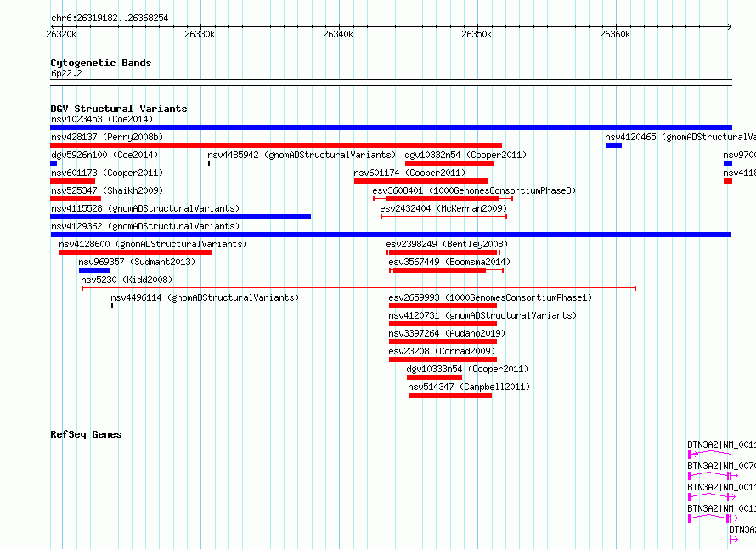
Task: Open esv2432404 (McKernan2009) label
Action: click(443, 208)
